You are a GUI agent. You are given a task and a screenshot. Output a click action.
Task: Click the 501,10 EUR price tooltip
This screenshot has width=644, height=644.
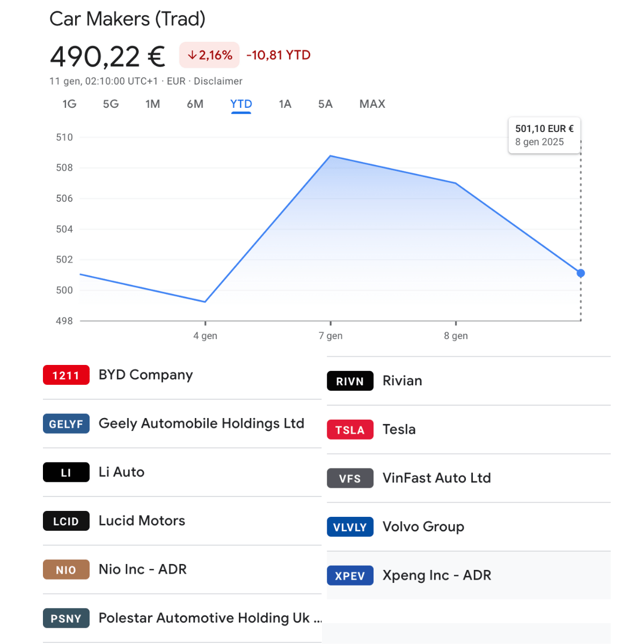544,135
